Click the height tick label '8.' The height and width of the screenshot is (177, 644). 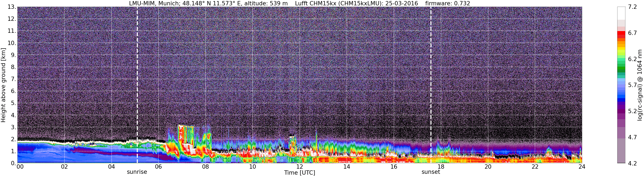[x=13, y=67]
